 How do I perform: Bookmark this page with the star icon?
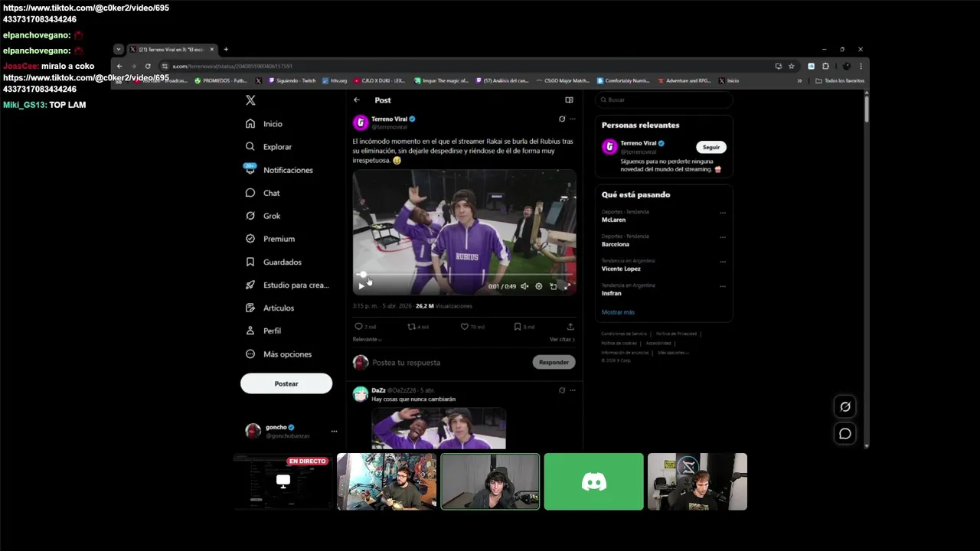[x=792, y=66]
